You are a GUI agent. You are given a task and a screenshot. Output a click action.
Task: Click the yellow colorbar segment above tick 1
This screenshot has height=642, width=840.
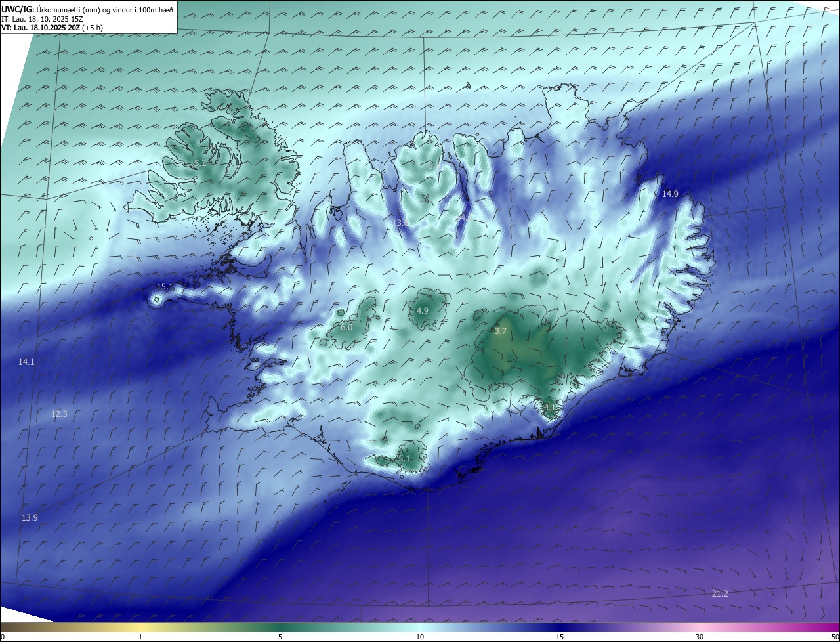140,627
